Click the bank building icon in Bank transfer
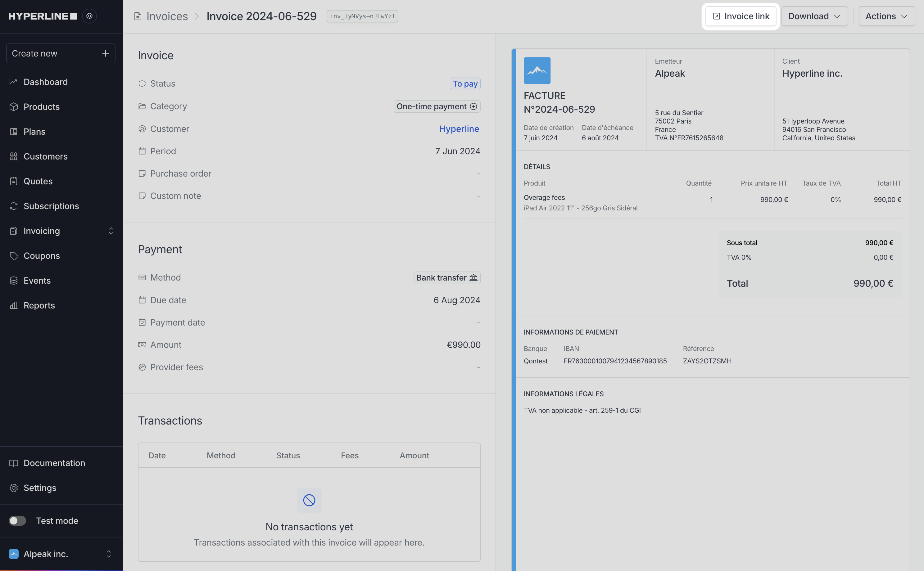 (x=473, y=277)
